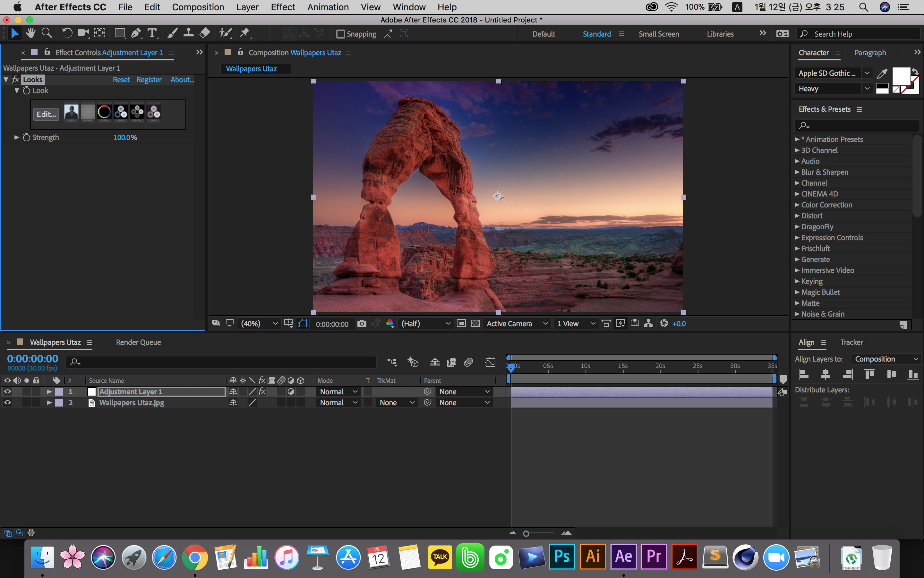Click the region of interest icon
Image resolution: width=924 pixels, height=578 pixels.
(x=461, y=324)
